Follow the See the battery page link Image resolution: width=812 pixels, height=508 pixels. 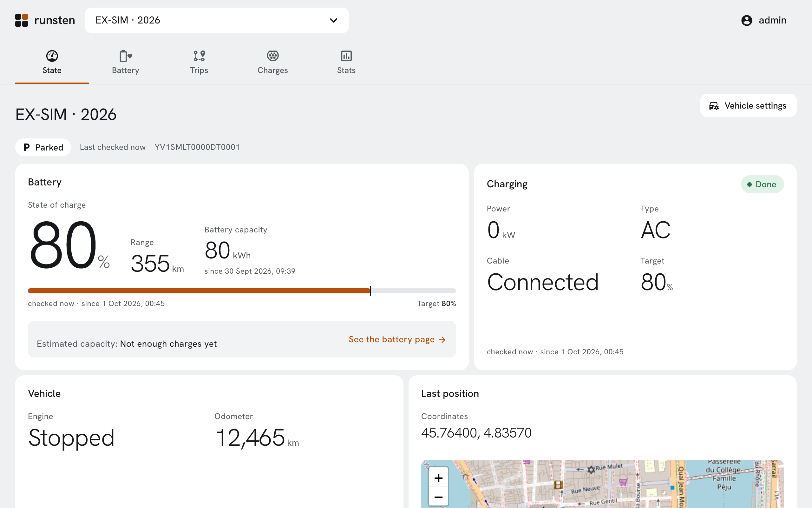click(x=397, y=339)
